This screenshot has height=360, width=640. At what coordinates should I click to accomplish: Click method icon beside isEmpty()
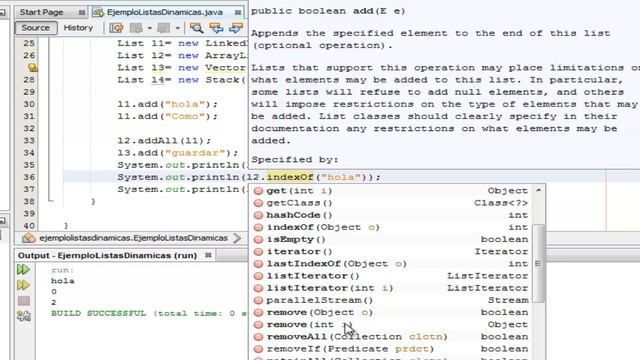[x=258, y=239]
